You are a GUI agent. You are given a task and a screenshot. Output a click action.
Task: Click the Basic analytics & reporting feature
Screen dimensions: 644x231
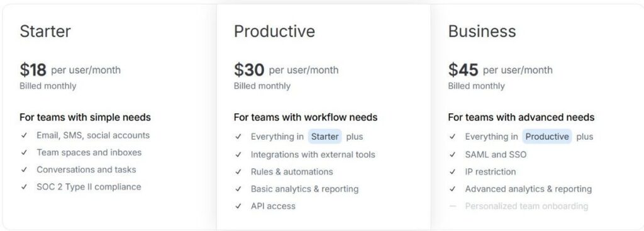click(x=304, y=189)
